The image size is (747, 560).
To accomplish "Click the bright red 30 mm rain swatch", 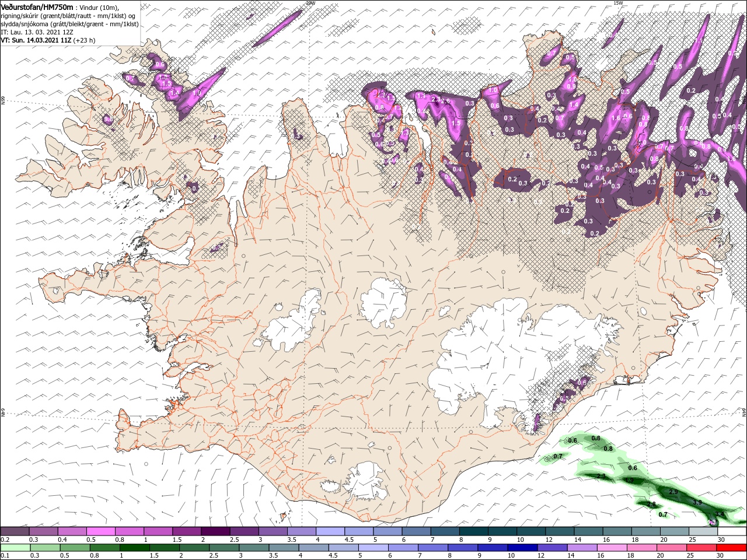I will click(732, 548).
